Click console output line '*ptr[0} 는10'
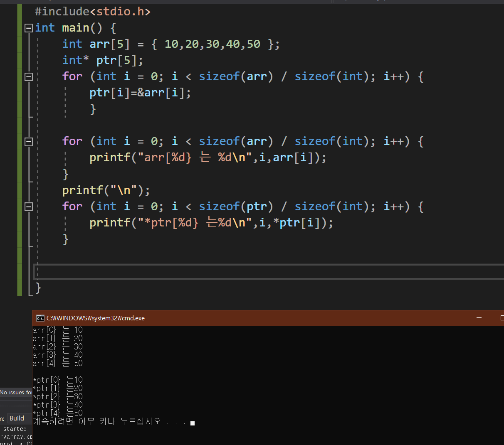 pyautogui.click(x=58, y=380)
